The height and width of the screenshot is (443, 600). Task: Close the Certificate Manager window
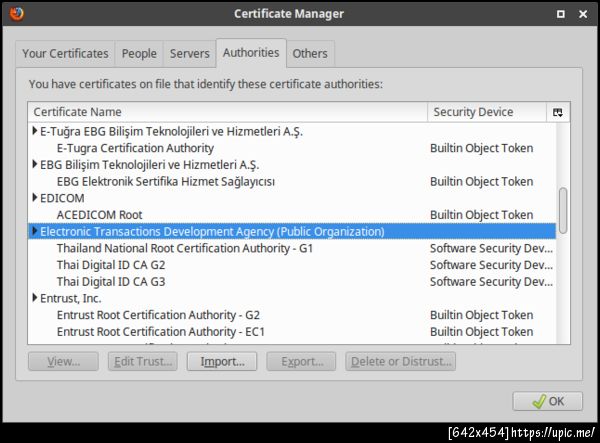(x=585, y=13)
